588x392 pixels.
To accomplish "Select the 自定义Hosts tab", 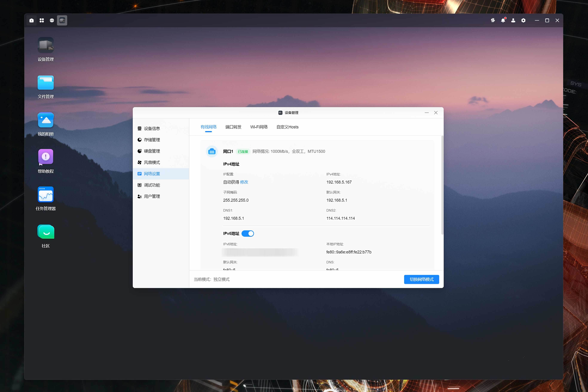I will click(x=287, y=127).
